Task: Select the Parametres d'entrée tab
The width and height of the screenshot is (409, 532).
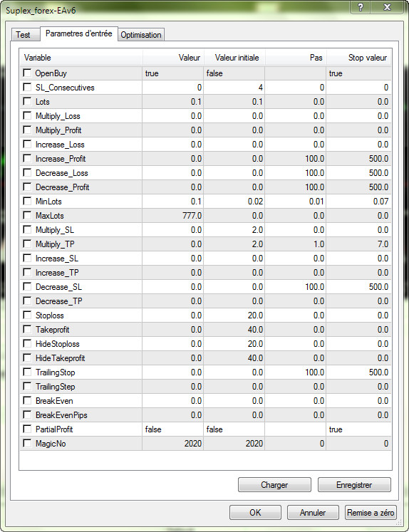Action: [79, 33]
